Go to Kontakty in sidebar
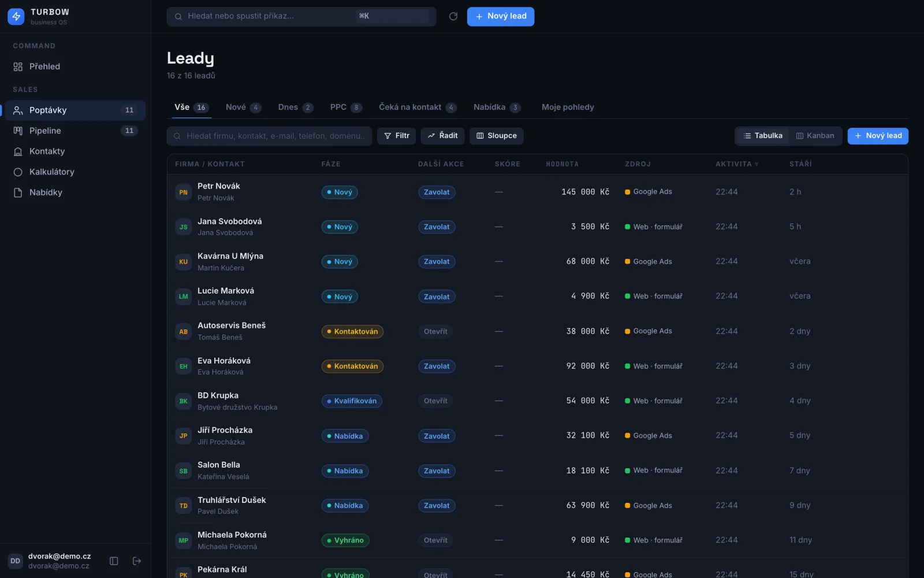The image size is (924, 578). 75,151
